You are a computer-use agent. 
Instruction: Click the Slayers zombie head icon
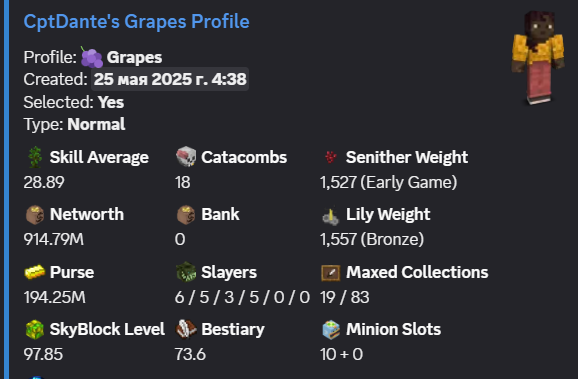coord(186,272)
